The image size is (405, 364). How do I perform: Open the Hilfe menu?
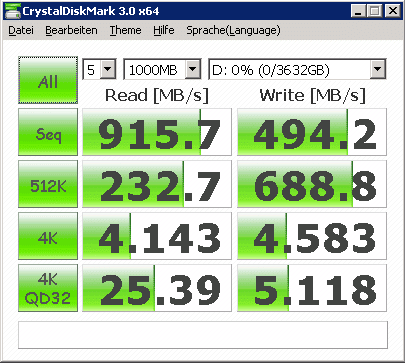(x=164, y=30)
